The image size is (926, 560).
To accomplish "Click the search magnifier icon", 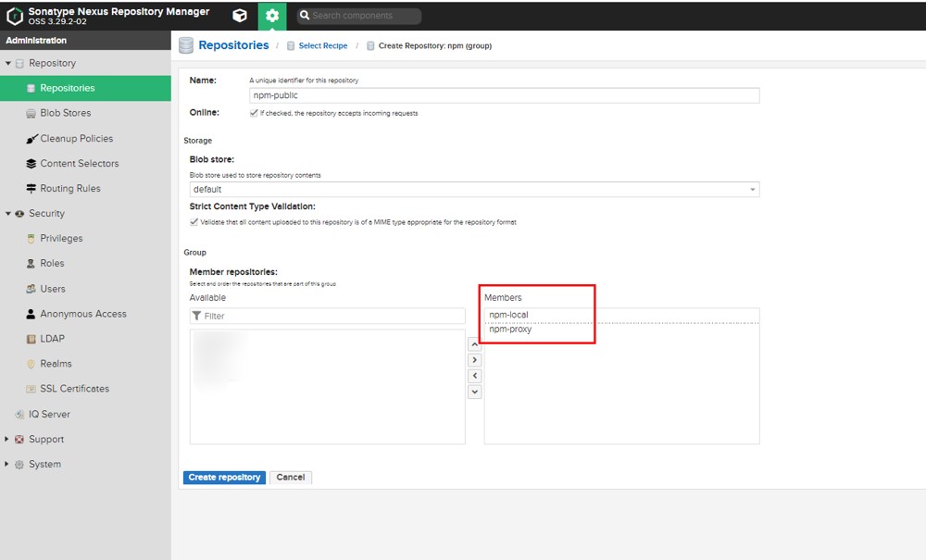I will [x=305, y=16].
